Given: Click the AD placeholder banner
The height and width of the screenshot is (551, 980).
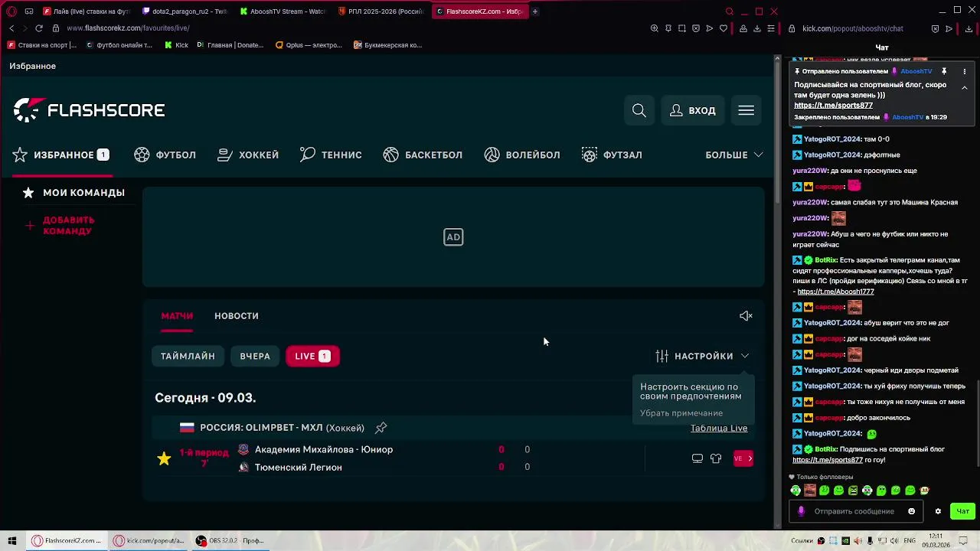Looking at the screenshot, I should coord(453,237).
